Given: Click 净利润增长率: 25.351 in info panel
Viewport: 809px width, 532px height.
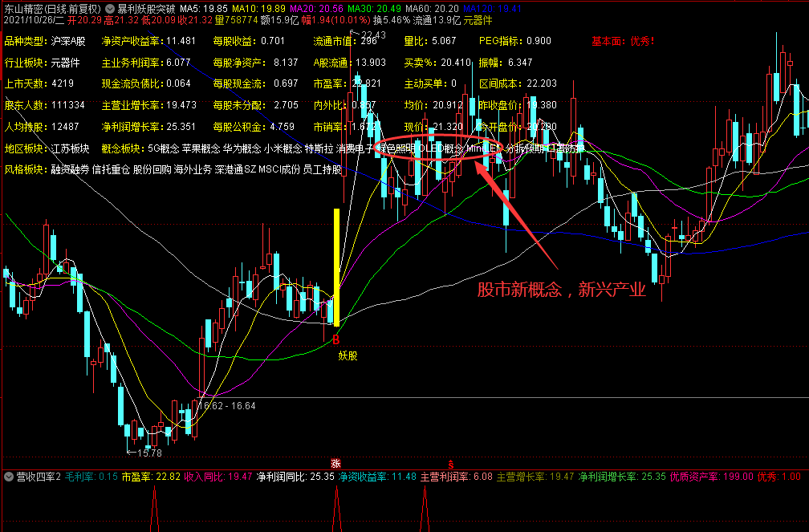Looking at the screenshot, I should click(x=148, y=127).
